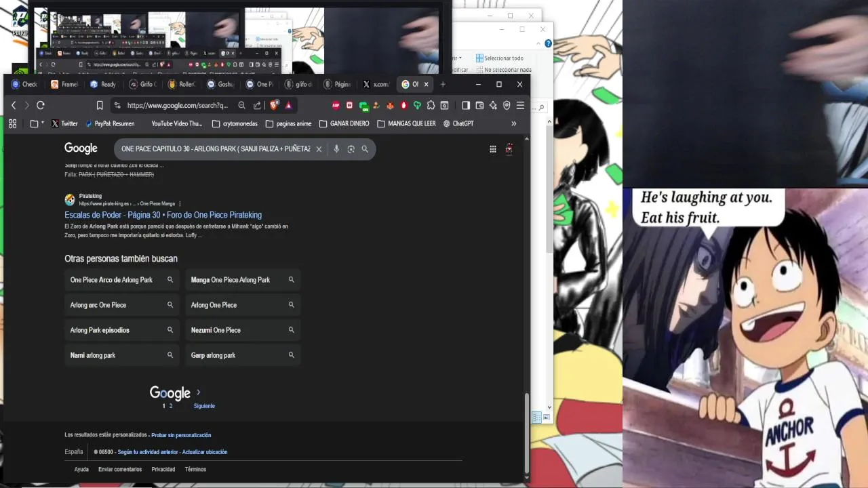
Task: Open the apps grid in bookmarks bar
Action: [12, 123]
